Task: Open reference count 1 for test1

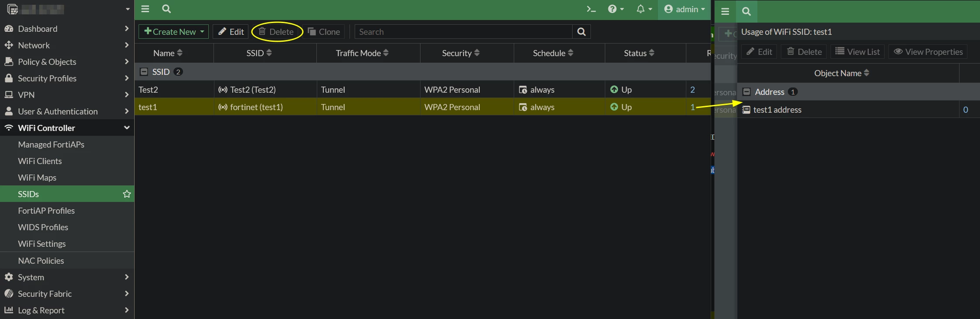Action: click(692, 107)
